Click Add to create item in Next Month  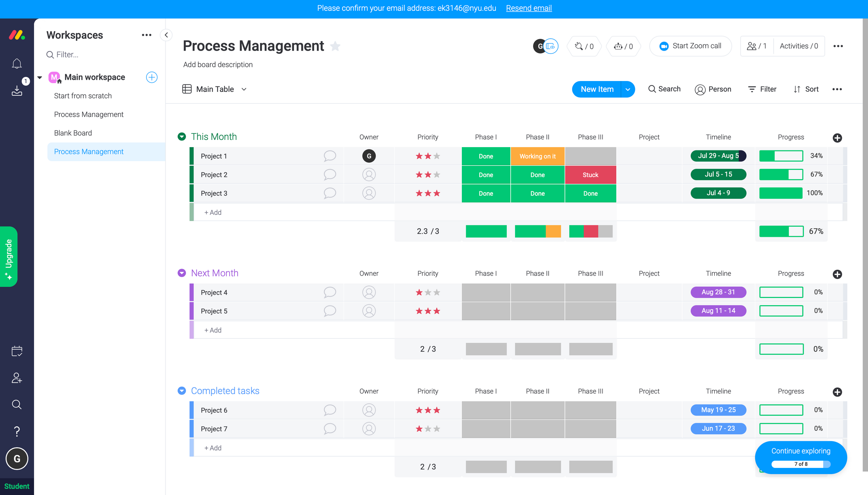pyautogui.click(x=212, y=330)
